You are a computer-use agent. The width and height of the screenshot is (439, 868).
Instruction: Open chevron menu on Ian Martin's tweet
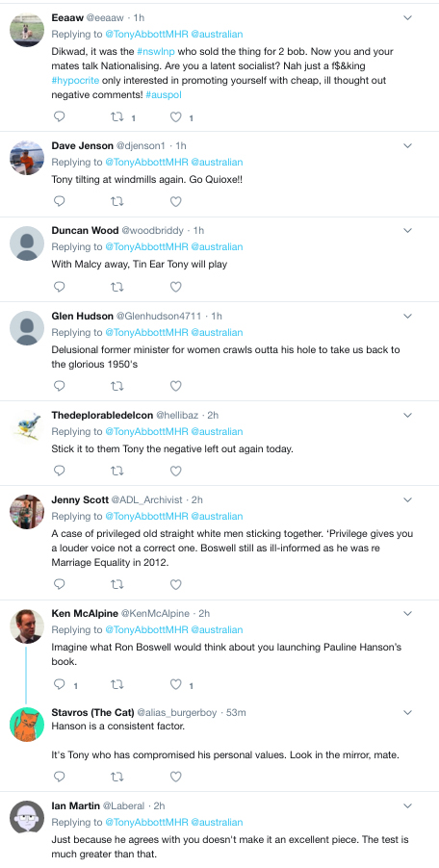[x=407, y=805]
